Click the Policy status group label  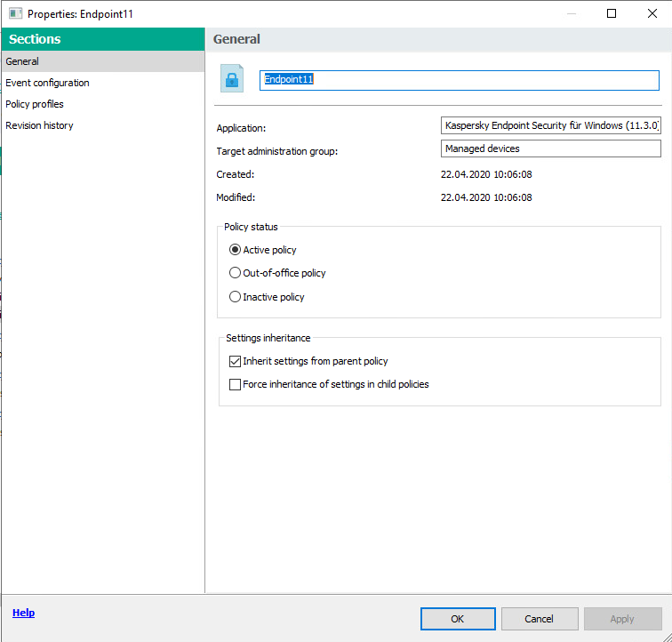251,227
